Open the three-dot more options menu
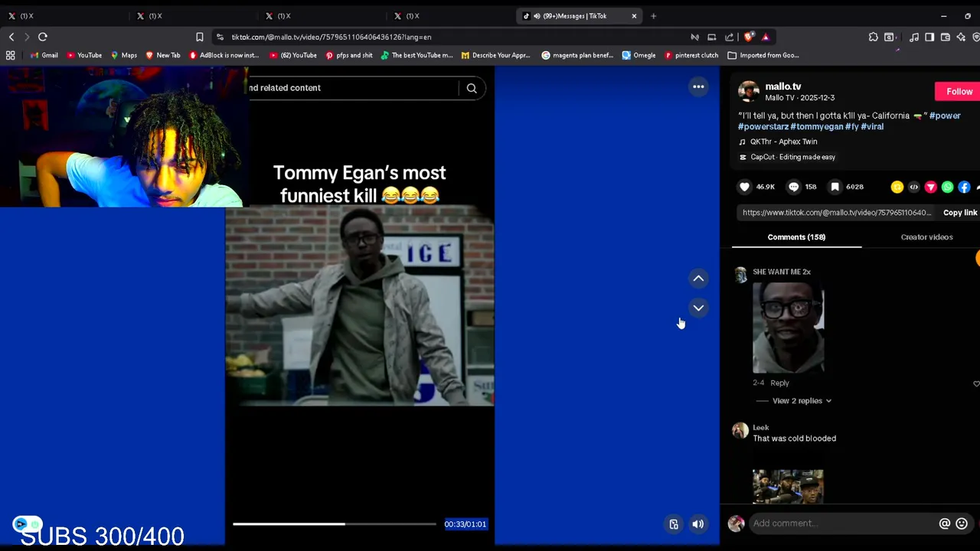Viewport: 980px width, 551px height. (x=698, y=87)
